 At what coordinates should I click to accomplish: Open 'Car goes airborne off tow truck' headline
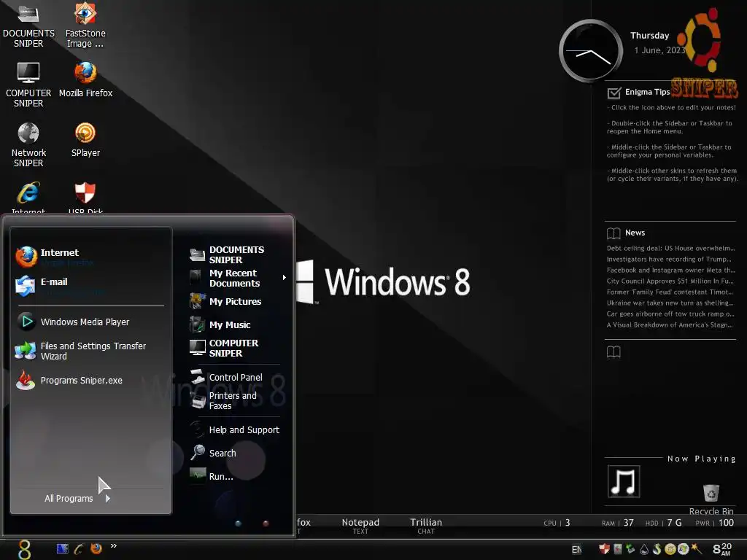point(670,314)
